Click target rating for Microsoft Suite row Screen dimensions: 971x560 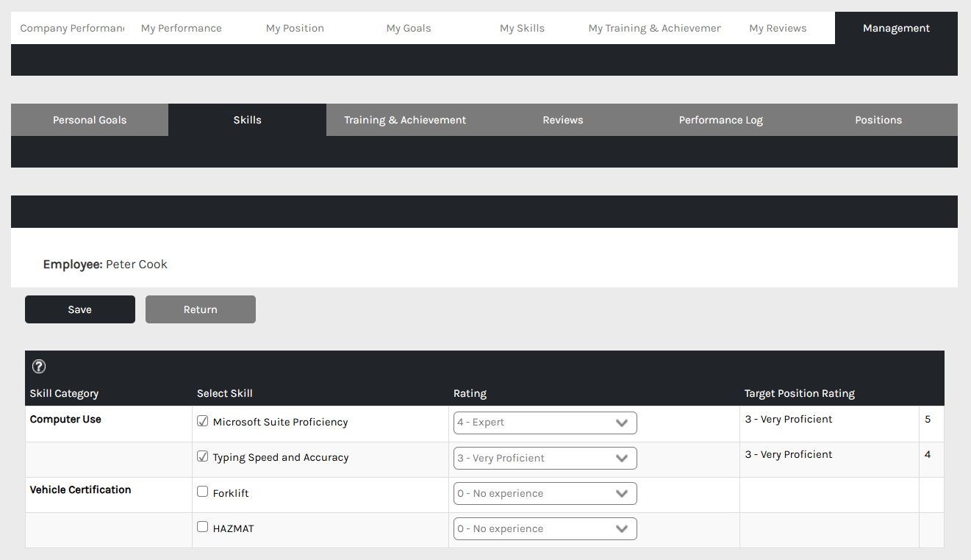789,419
